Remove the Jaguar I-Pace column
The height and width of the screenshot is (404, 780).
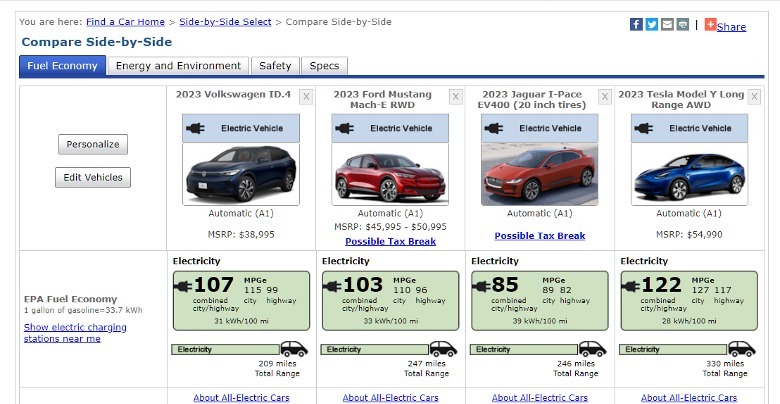[x=605, y=97]
